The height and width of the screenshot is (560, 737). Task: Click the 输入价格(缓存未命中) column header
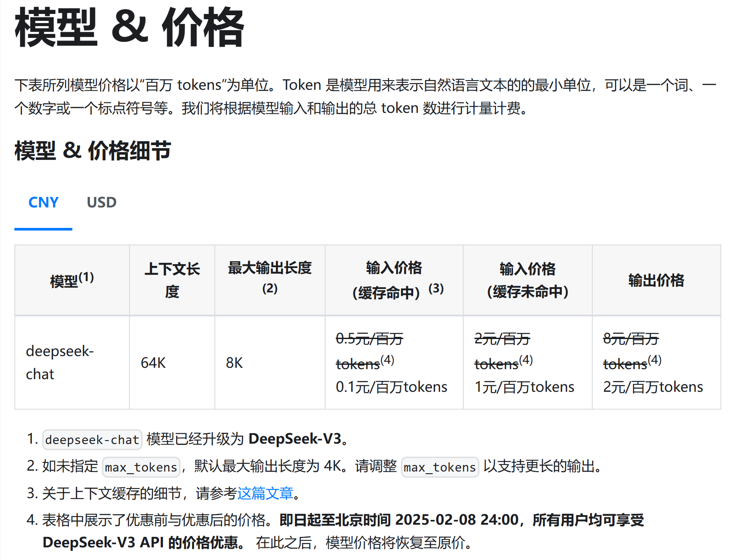tap(527, 280)
